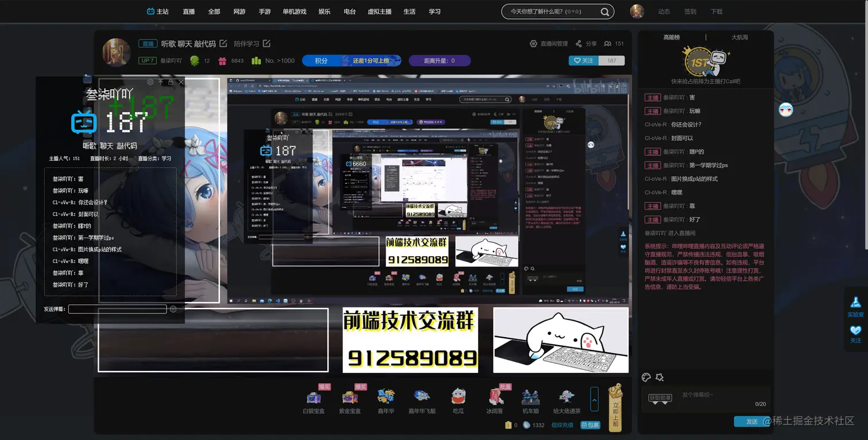Viewport: 868px width, 440px height.
Task: Click the silver melon seed icon
Action: click(526, 425)
